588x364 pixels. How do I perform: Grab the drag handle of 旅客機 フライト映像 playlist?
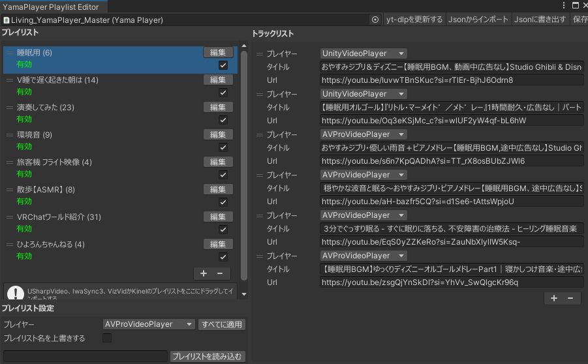click(10, 162)
